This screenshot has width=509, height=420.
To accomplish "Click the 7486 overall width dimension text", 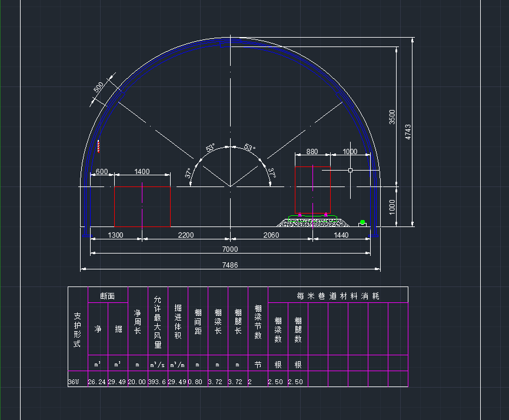I will click(230, 265).
